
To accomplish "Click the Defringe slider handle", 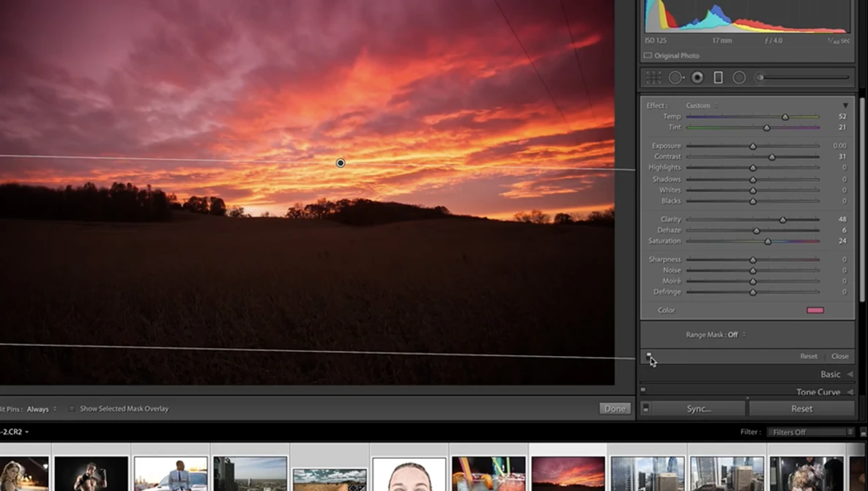I will click(x=753, y=292).
